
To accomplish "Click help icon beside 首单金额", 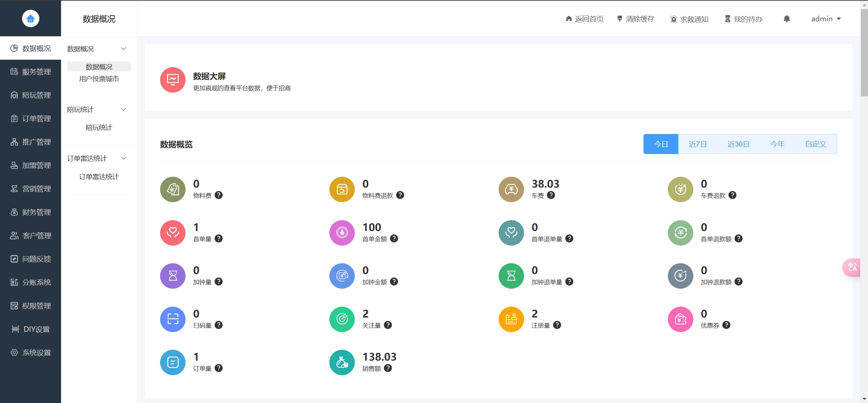I will point(394,238).
